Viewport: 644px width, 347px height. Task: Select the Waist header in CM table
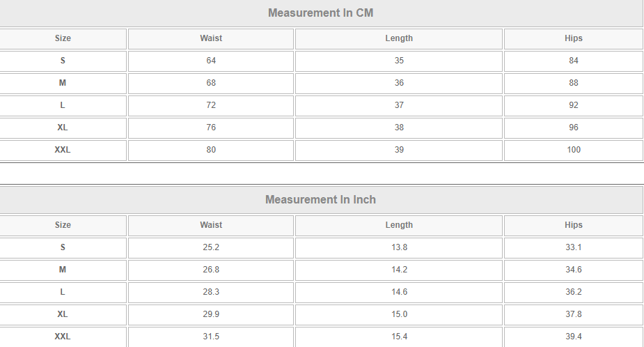click(x=211, y=38)
